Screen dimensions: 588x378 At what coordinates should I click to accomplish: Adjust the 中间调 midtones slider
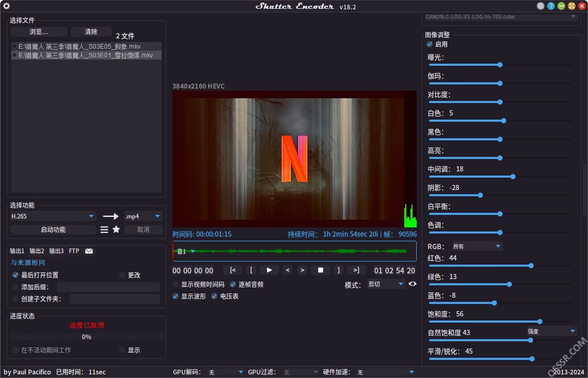[500, 177]
